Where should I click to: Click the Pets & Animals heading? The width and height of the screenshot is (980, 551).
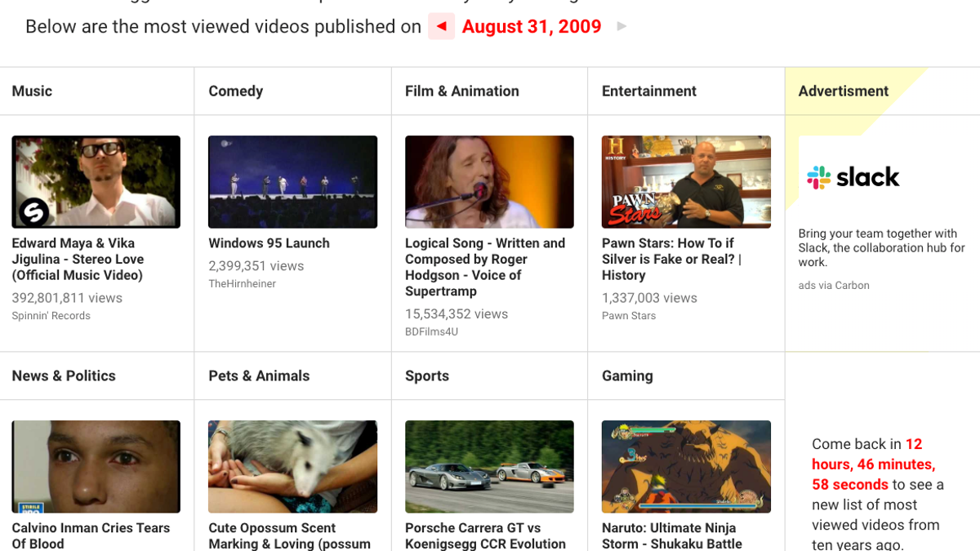(259, 376)
